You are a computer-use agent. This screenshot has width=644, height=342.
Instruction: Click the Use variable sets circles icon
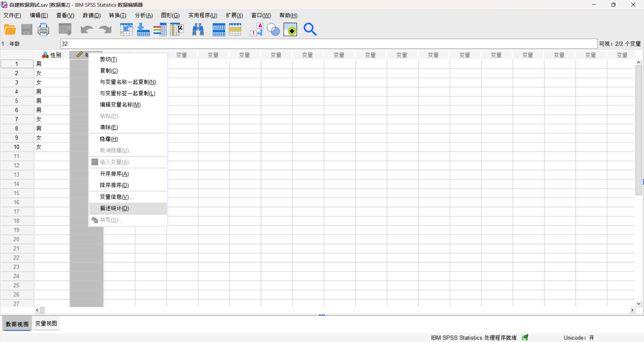pyautogui.click(x=273, y=30)
